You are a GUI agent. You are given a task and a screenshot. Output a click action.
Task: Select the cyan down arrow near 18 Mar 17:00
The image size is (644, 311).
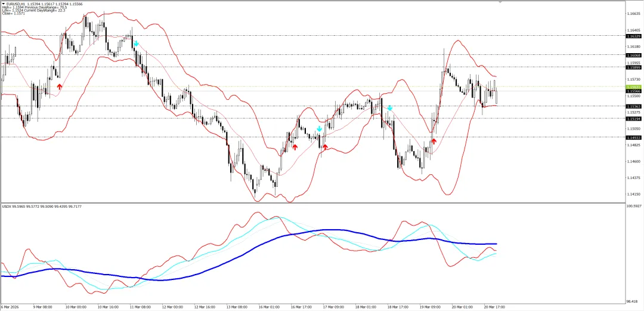[390, 108]
